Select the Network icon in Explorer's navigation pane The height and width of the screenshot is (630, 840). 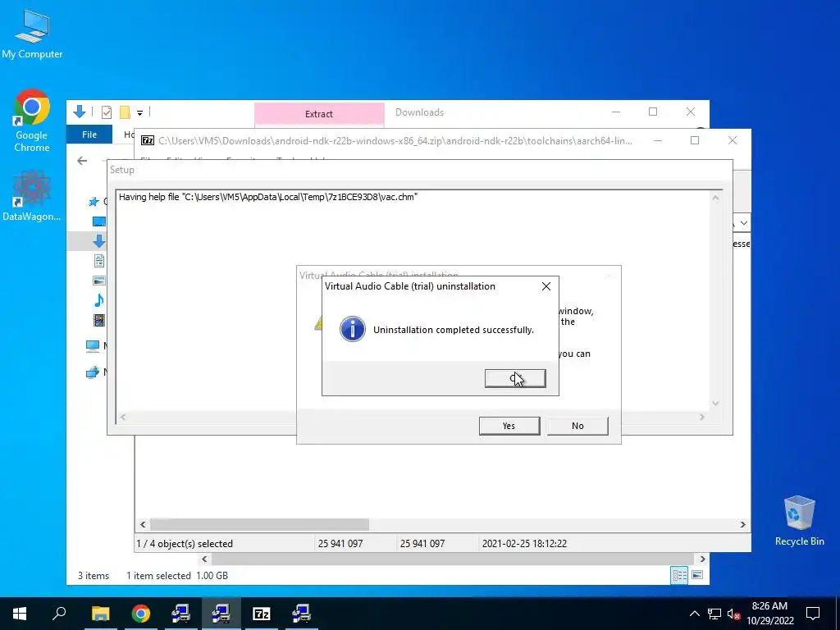click(x=93, y=372)
